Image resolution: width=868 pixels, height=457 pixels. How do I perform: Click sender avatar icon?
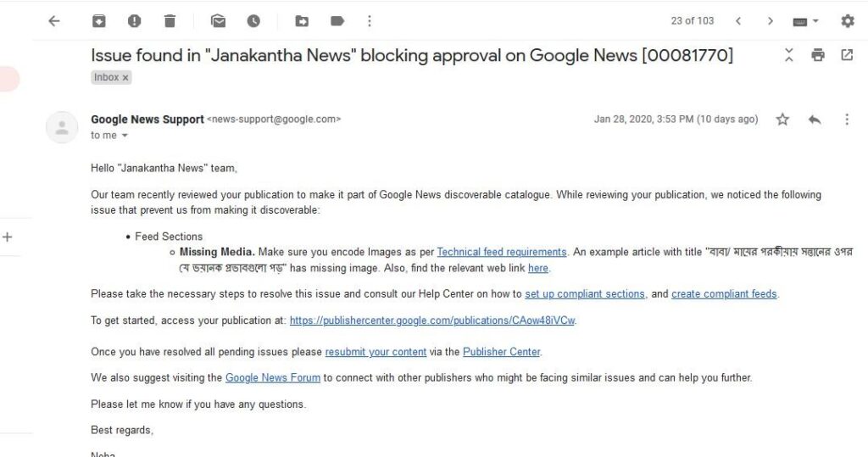[62, 127]
